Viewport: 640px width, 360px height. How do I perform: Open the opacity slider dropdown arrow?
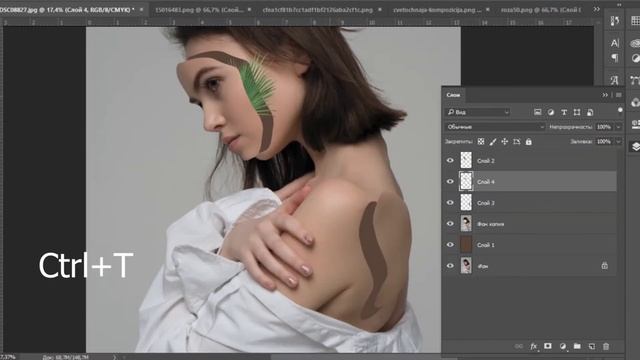click(618, 127)
